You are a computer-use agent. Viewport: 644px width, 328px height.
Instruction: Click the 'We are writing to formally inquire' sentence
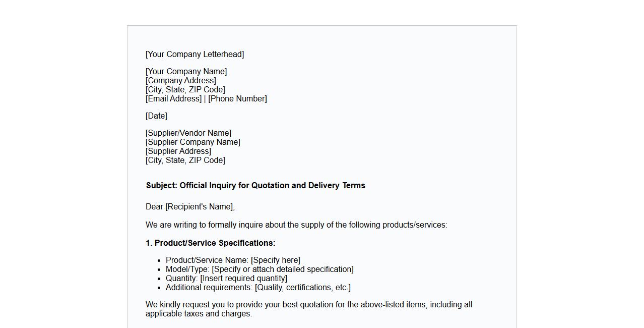(x=296, y=225)
